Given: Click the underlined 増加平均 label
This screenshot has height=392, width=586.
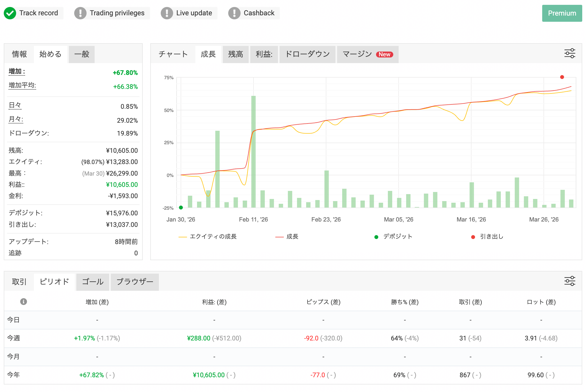Looking at the screenshot, I should 22,85.
